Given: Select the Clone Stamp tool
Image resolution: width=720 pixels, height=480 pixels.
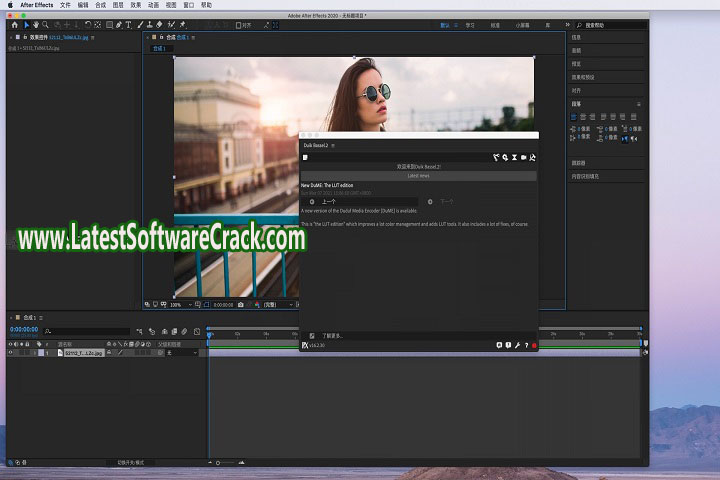Looking at the screenshot, I should pos(150,25).
